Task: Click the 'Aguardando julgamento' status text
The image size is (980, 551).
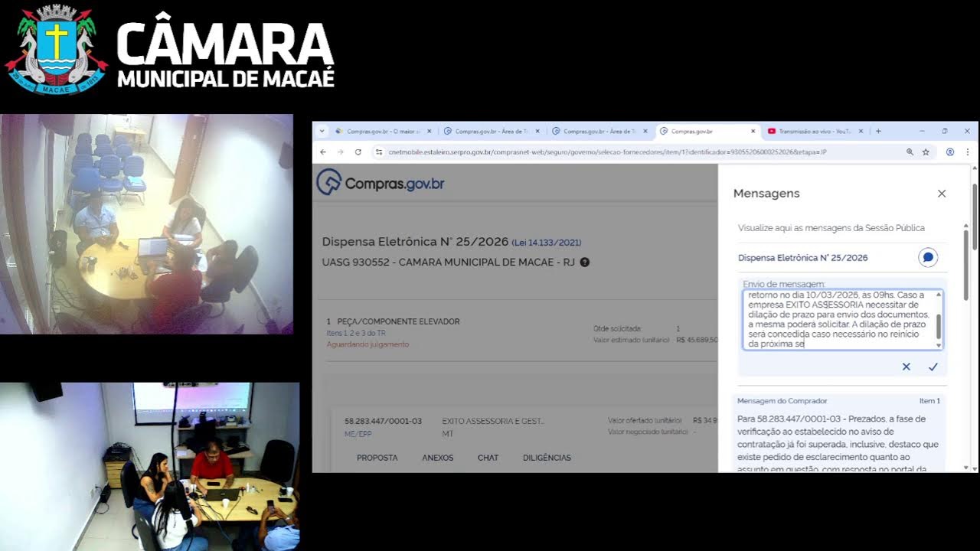Action: coord(368,344)
